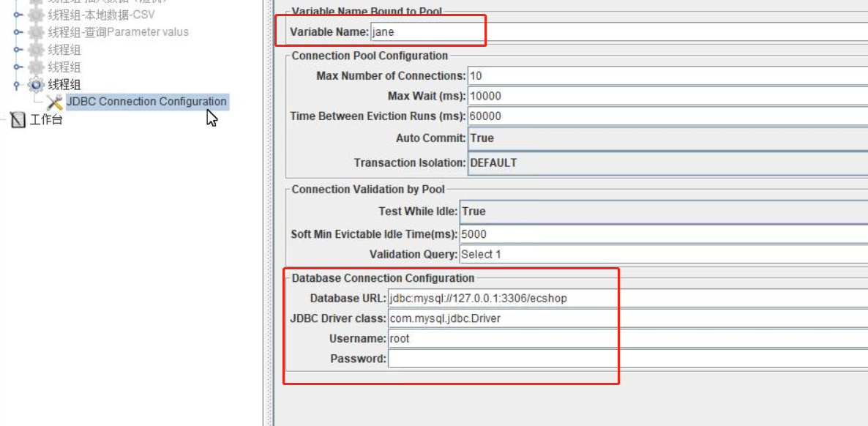Select JDBC Connection Configuration in the tree
Image resolution: width=868 pixels, height=426 pixels.
(x=146, y=102)
